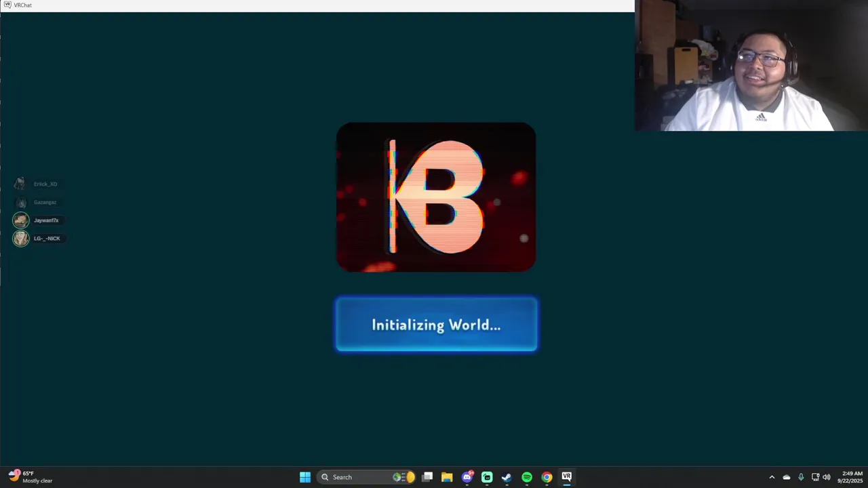Open the green streaming app taskbar icon
This screenshot has height=488, width=868.
point(487,477)
